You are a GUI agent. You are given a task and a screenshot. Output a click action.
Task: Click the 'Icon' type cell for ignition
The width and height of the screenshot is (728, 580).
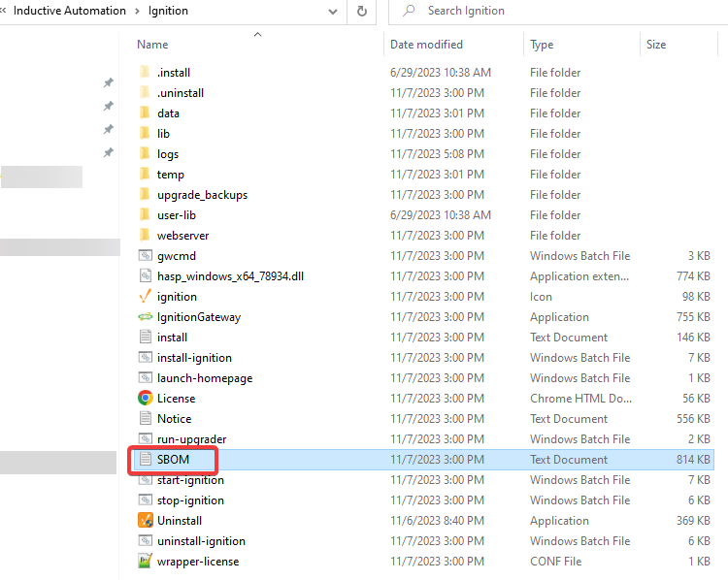(x=541, y=297)
